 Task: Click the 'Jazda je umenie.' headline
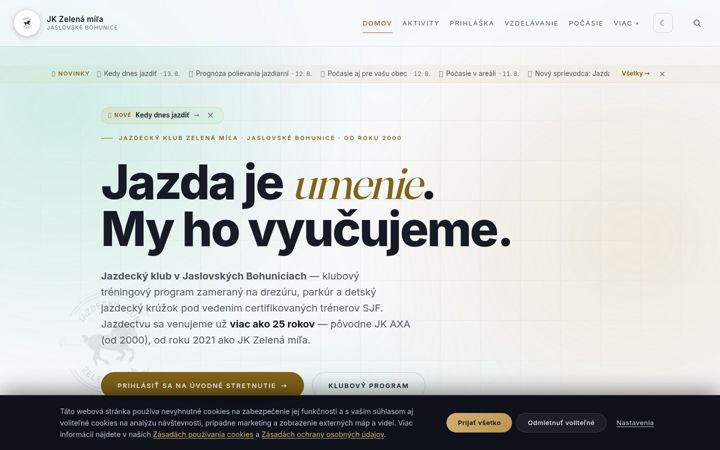coord(267,186)
